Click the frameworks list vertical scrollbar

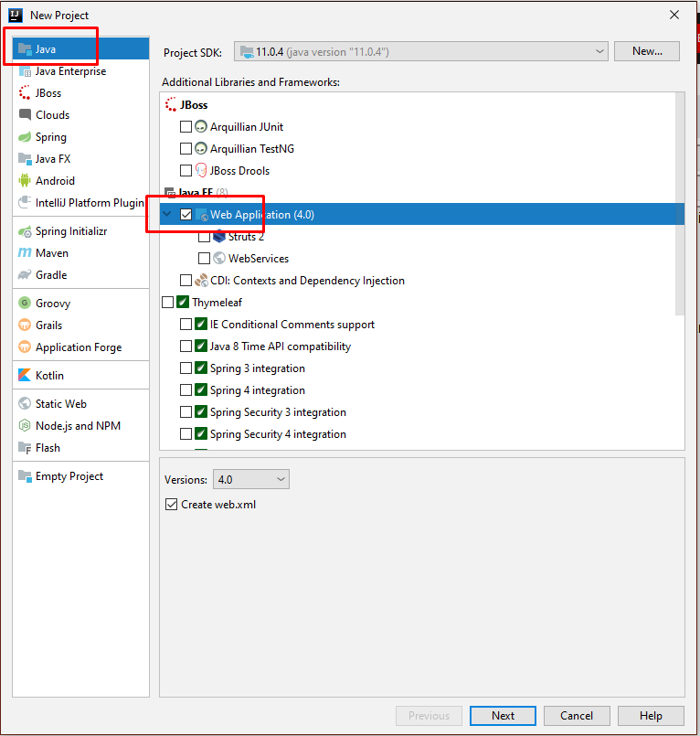679,204
